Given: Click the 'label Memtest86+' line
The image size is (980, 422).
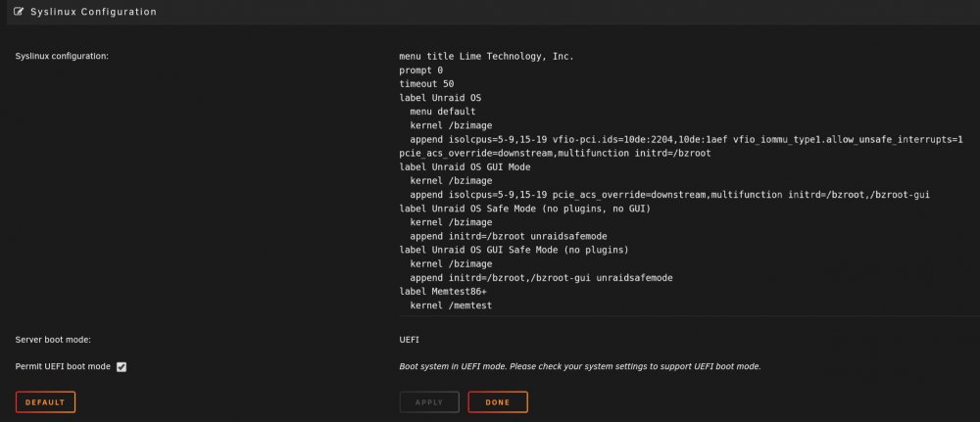Looking at the screenshot, I should pos(443,292).
